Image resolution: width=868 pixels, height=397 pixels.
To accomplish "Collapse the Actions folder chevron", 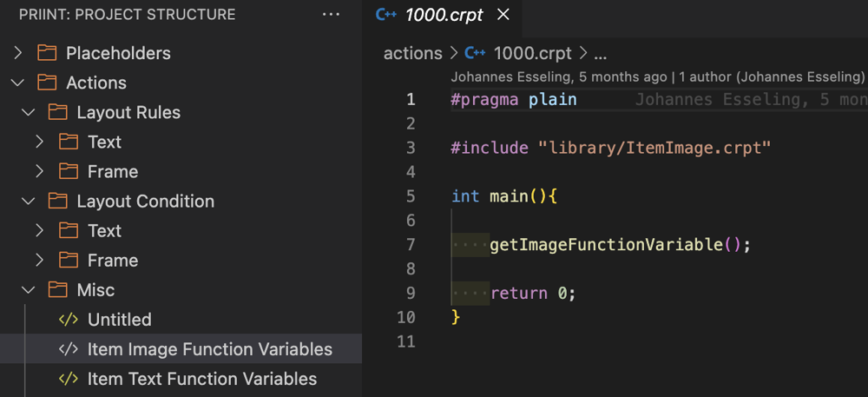I will [x=18, y=83].
